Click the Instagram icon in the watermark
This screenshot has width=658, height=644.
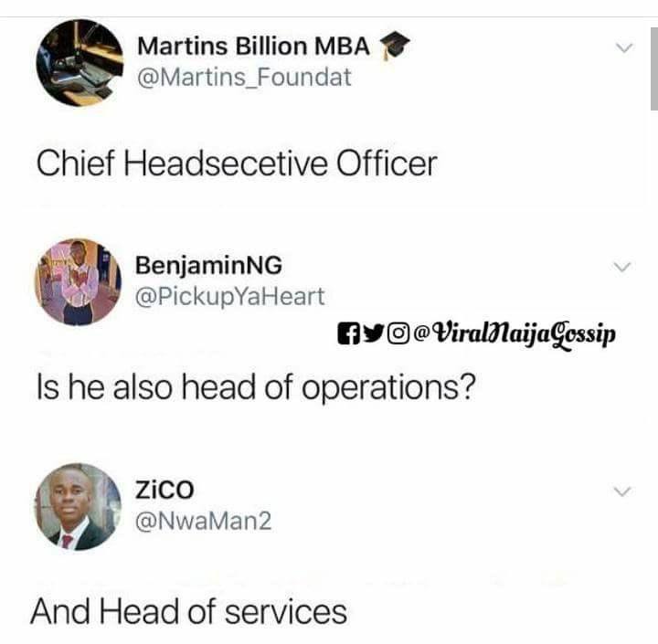click(x=398, y=333)
